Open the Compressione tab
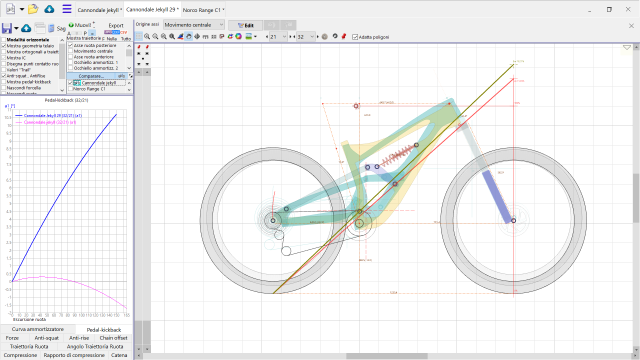Image resolution: width=640 pixels, height=360 pixels. tap(20, 355)
